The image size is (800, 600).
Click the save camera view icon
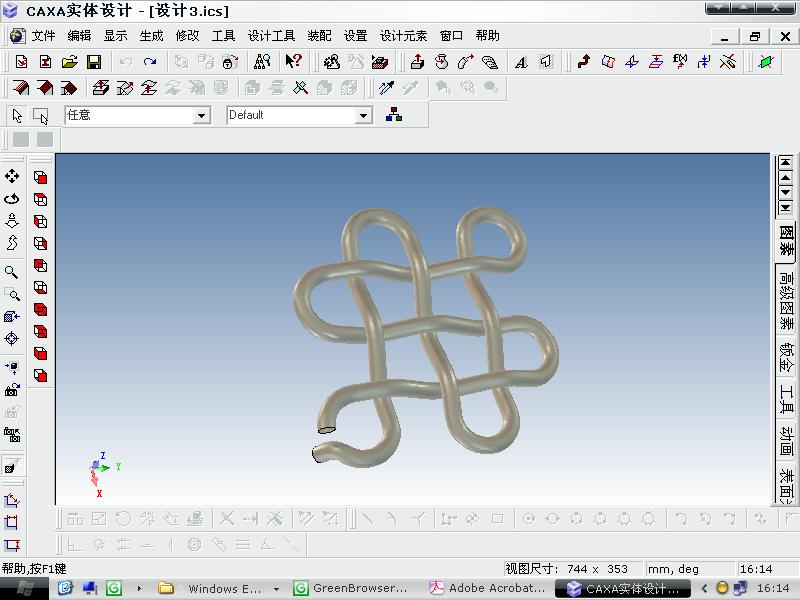coord(12,390)
